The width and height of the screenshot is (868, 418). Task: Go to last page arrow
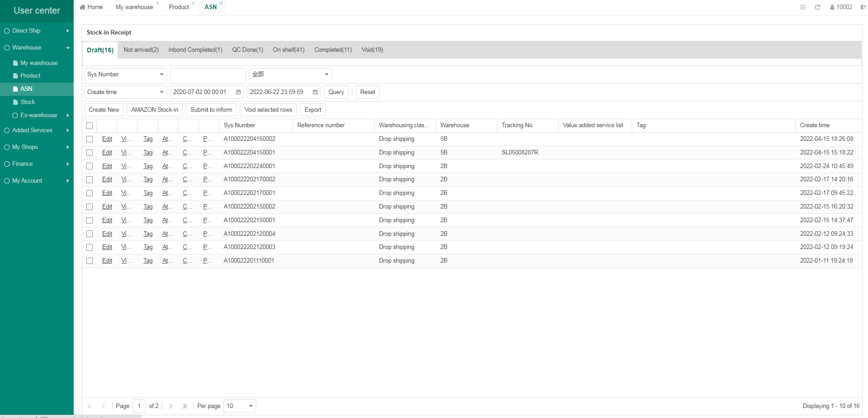[x=185, y=406]
